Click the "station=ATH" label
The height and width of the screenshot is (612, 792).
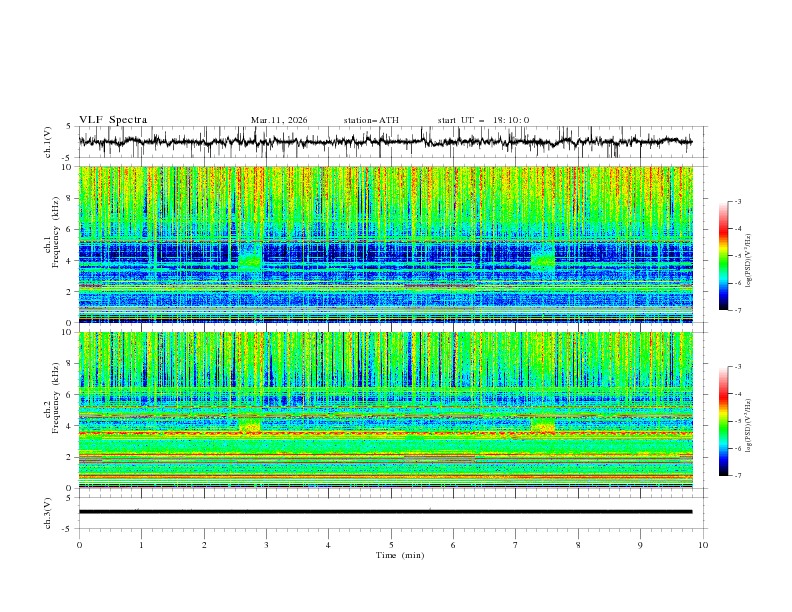pos(371,120)
